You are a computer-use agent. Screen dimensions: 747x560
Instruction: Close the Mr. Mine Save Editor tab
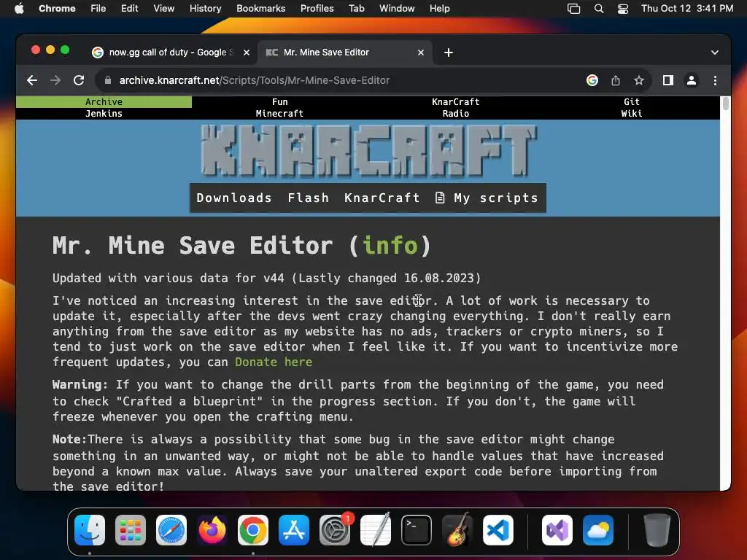(421, 52)
